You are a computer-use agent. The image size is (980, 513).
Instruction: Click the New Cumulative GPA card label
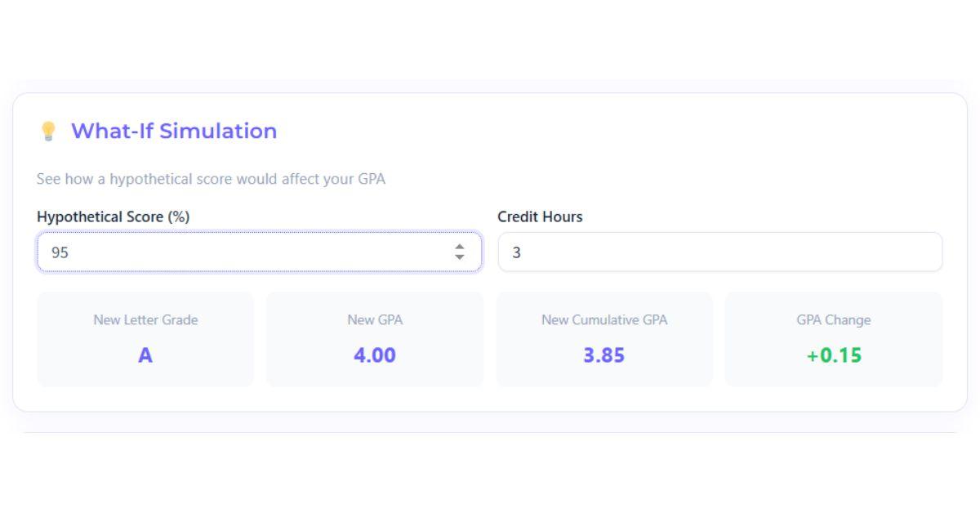click(604, 320)
